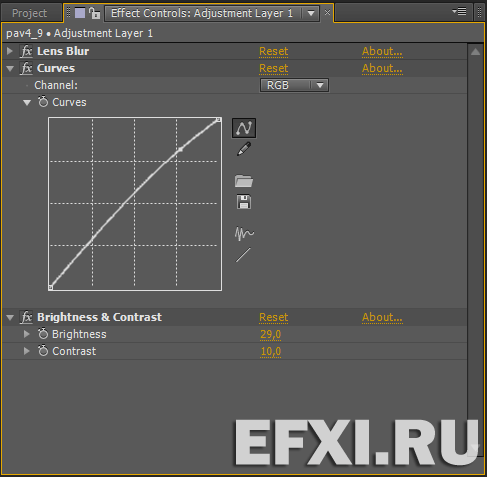Expand the Lens Blur effect properties
The image size is (487, 477).
pyautogui.click(x=10, y=51)
